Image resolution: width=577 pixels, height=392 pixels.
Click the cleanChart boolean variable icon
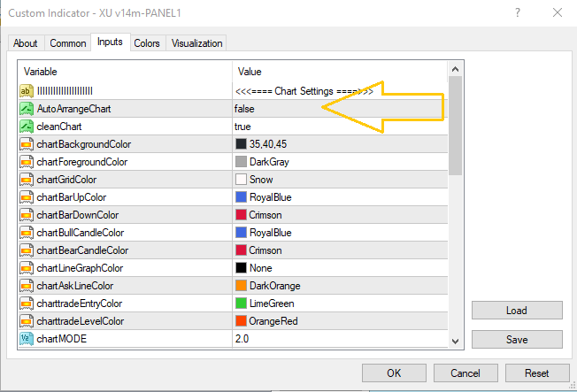click(x=27, y=127)
